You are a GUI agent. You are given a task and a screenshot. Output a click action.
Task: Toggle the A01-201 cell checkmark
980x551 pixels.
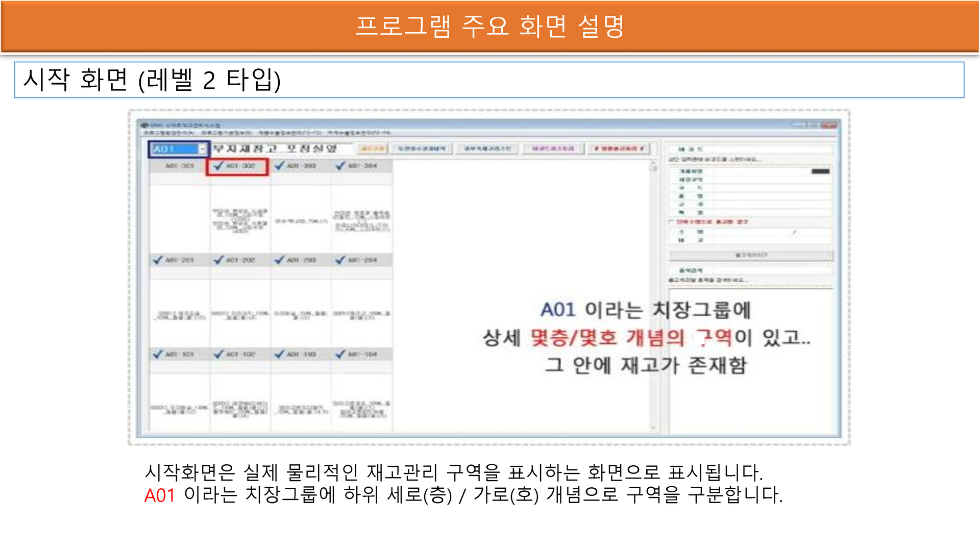pos(158,260)
